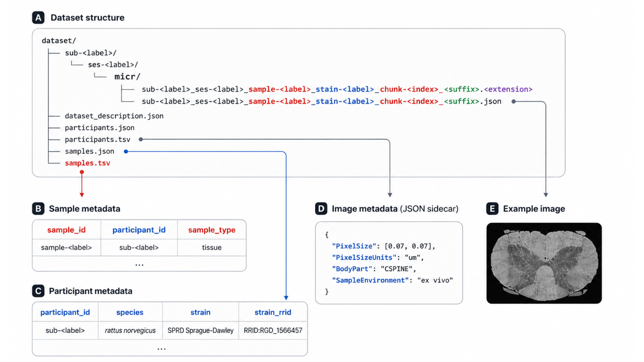The height and width of the screenshot is (362, 644).
Task: Click the participants.json file entry
Action: pyautogui.click(x=100, y=128)
